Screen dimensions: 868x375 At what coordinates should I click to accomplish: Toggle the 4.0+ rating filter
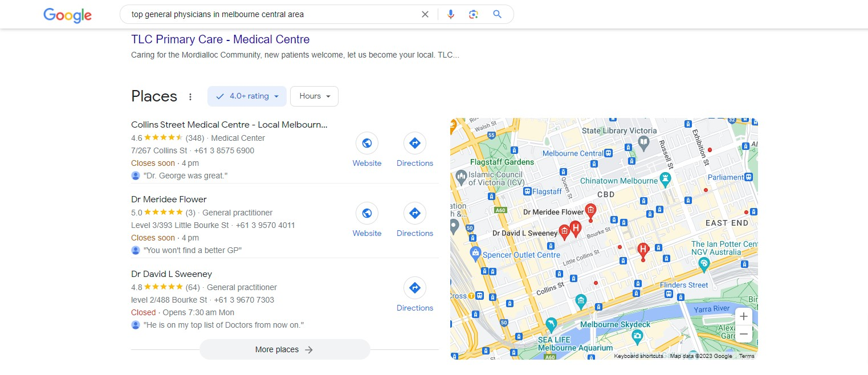247,96
